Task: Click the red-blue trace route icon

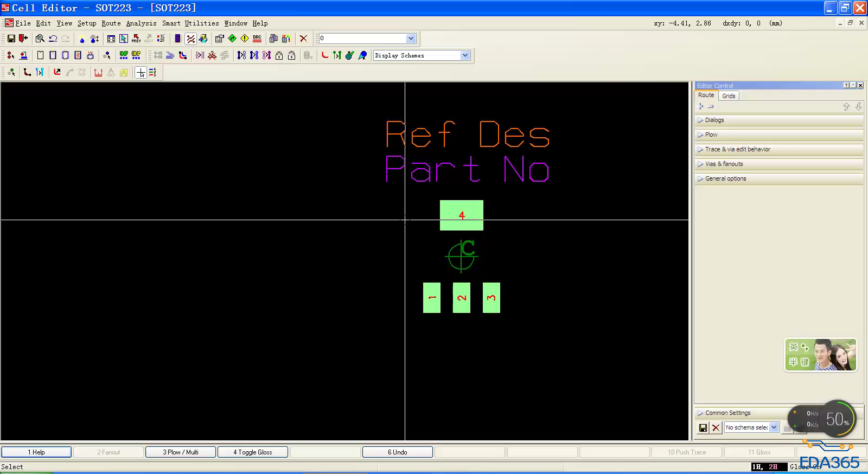Action: coord(183,55)
